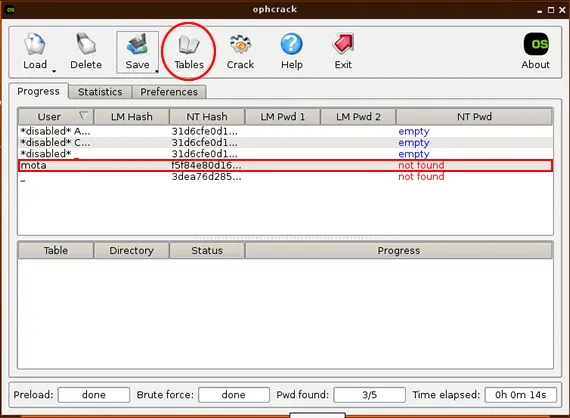Expand the Save dropdown arrow

[157, 71]
